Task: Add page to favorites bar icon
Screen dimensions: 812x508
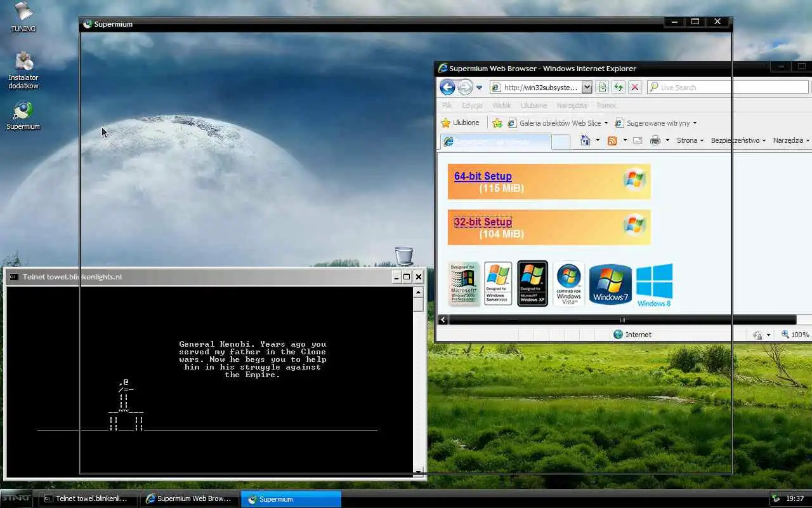Action: tap(497, 123)
